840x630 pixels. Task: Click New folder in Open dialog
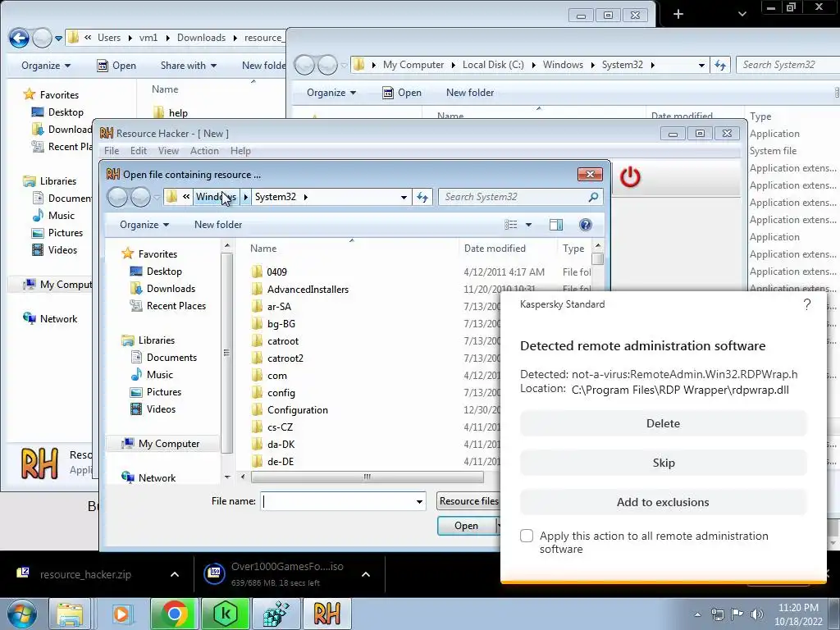pyautogui.click(x=218, y=225)
